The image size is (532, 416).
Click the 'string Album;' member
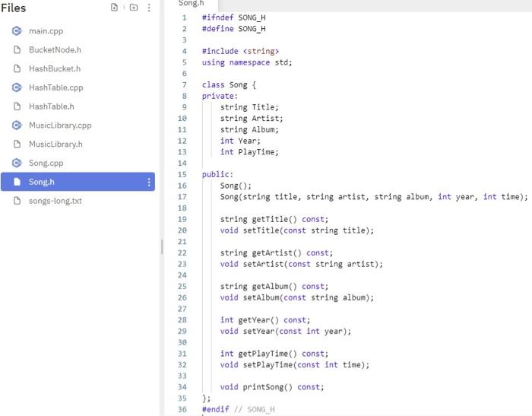[x=249, y=129]
